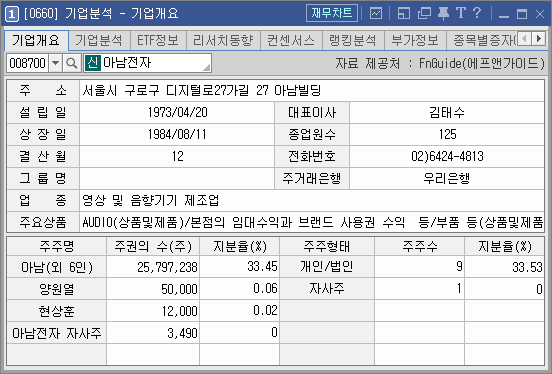Click the duplicate window icon
552x374 pixels.
click(x=424, y=14)
